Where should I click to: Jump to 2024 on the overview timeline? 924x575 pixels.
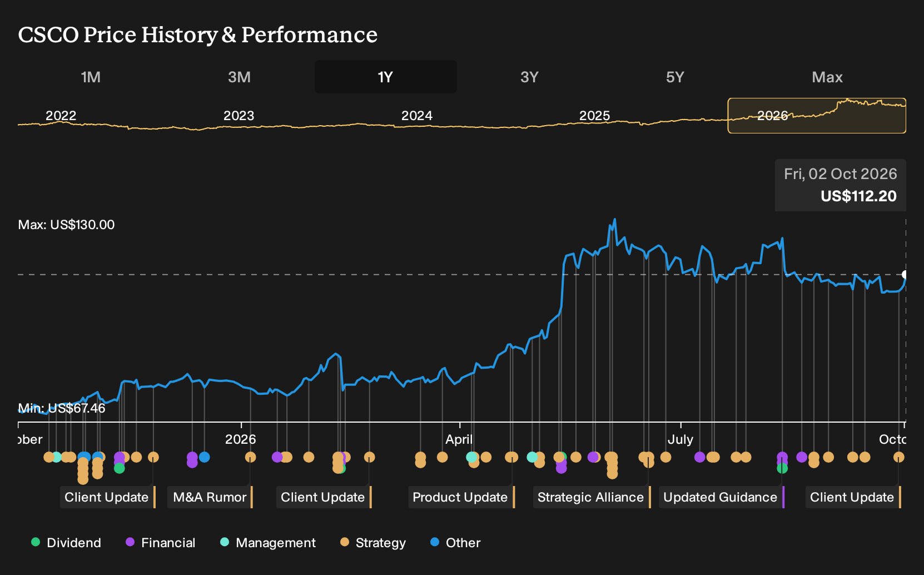click(x=416, y=116)
